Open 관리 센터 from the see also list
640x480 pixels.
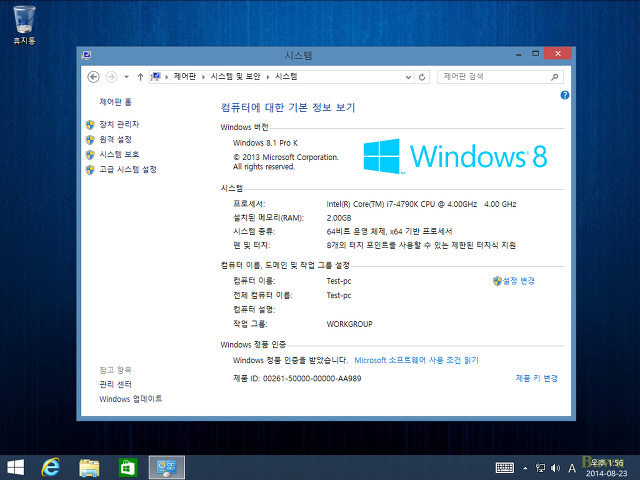[x=116, y=384]
